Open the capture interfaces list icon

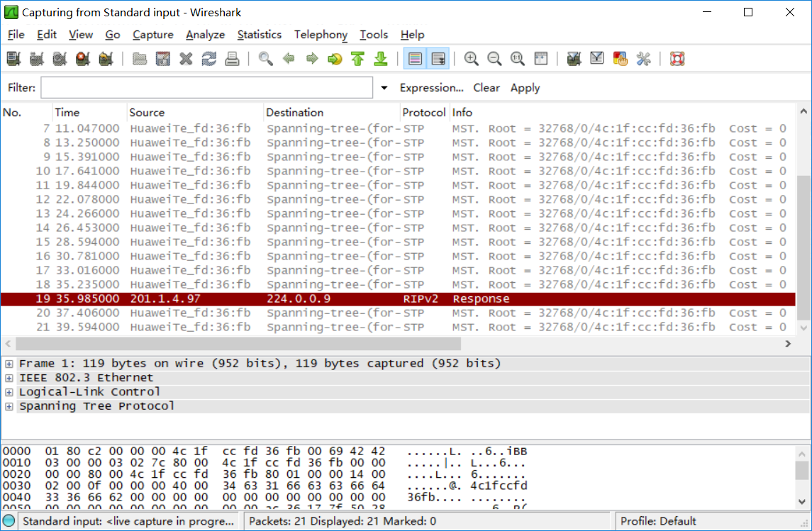coord(13,58)
